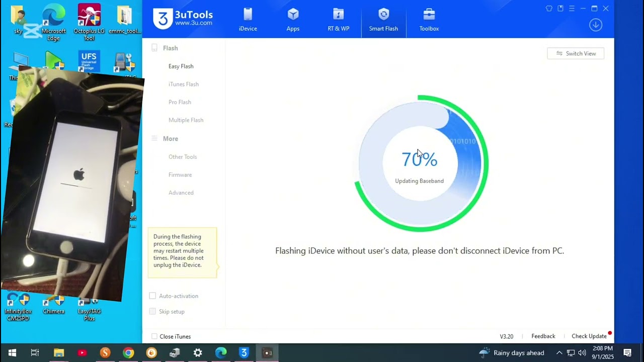Open the volume control in tray
The width and height of the screenshot is (644, 362).
click(x=582, y=353)
